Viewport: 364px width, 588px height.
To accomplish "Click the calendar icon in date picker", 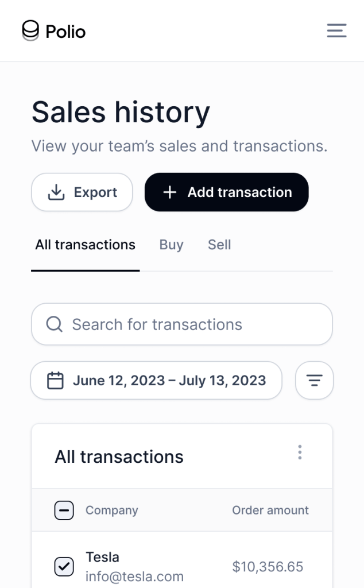I will (55, 380).
